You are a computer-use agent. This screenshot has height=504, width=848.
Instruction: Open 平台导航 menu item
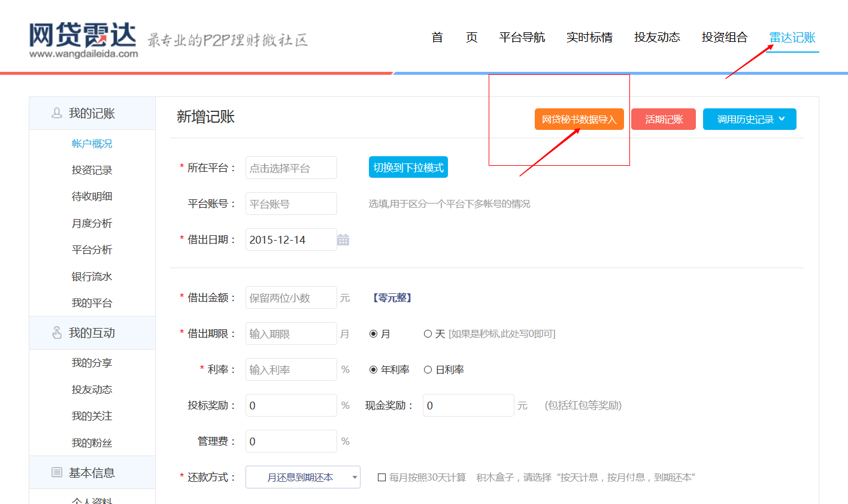pyautogui.click(x=522, y=37)
